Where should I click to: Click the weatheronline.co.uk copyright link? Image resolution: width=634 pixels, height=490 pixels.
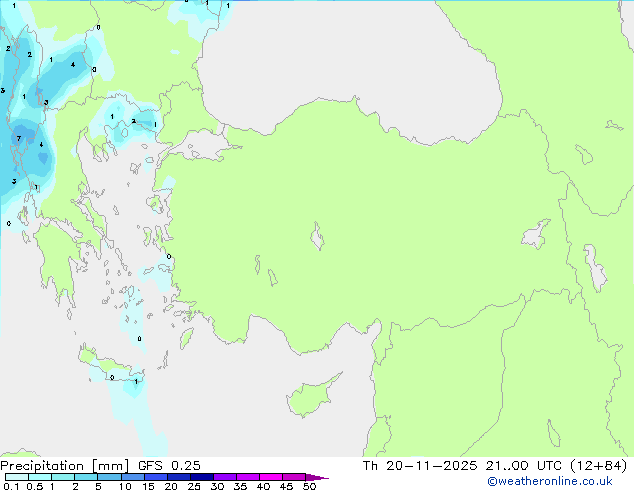(x=550, y=481)
